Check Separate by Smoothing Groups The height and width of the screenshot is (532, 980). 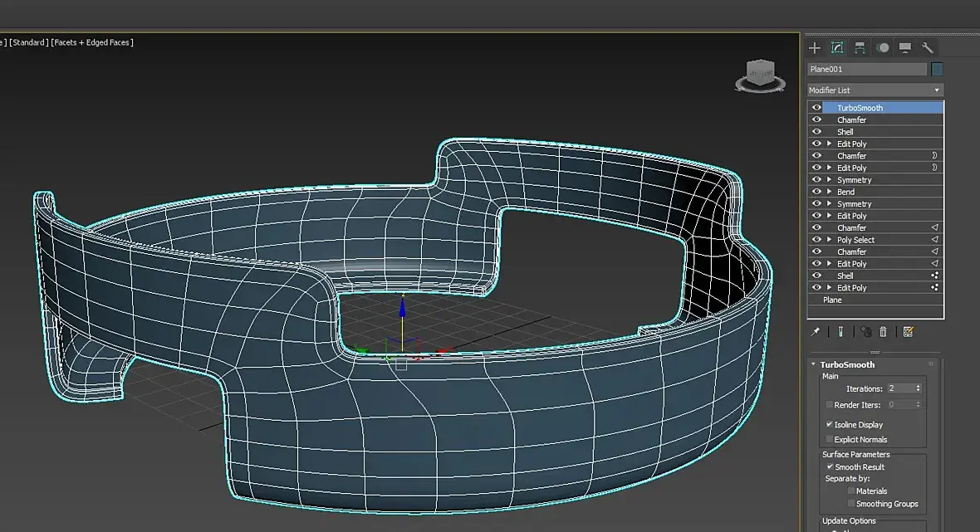point(851,503)
